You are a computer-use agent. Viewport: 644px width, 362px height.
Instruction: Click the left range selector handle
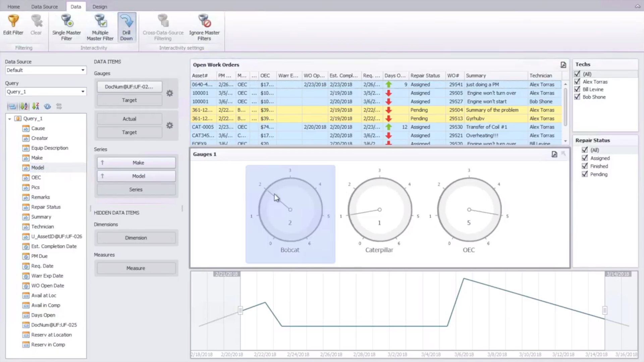[x=240, y=310]
